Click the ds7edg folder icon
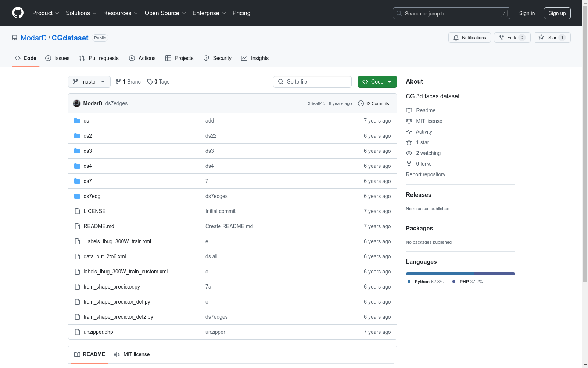588x368 pixels. point(77,196)
